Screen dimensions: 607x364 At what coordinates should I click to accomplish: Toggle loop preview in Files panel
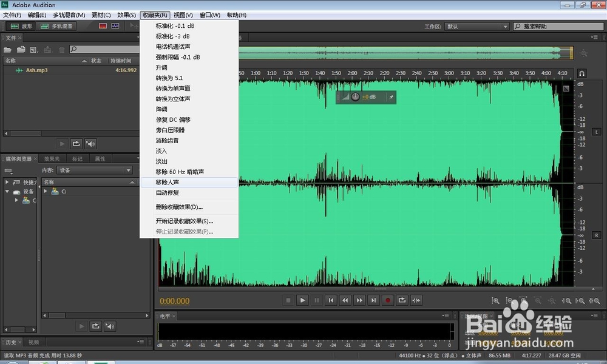coord(76,144)
